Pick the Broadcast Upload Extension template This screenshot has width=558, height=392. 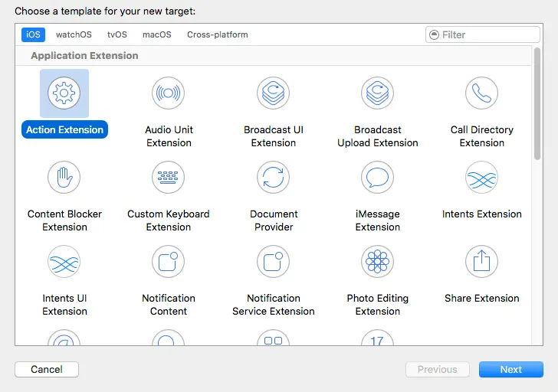[x=378, y=93]
